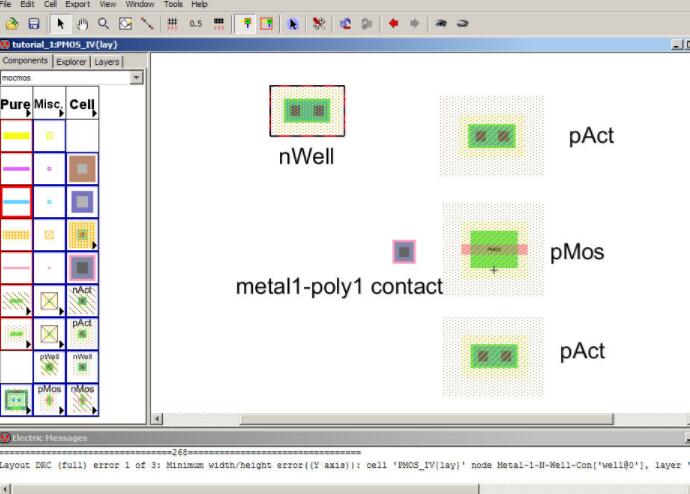Select the arrow click/select tool
690x494 pixels.
pyautogui.click(x=60, y=23)
